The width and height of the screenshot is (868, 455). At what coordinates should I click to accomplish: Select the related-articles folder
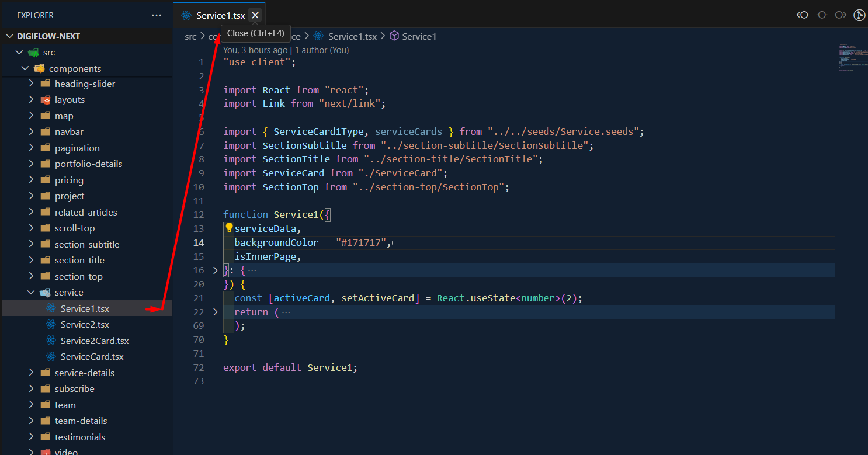(x=87, y=213)
